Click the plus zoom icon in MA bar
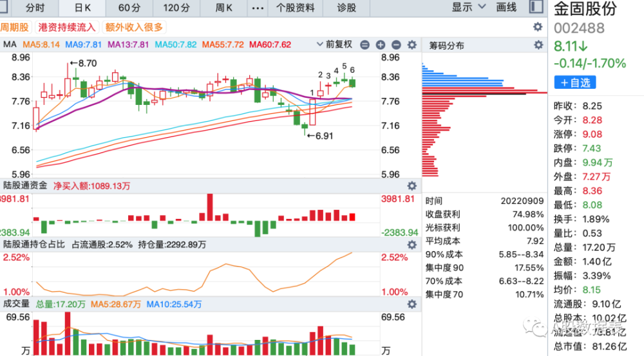 coord(381,45)
